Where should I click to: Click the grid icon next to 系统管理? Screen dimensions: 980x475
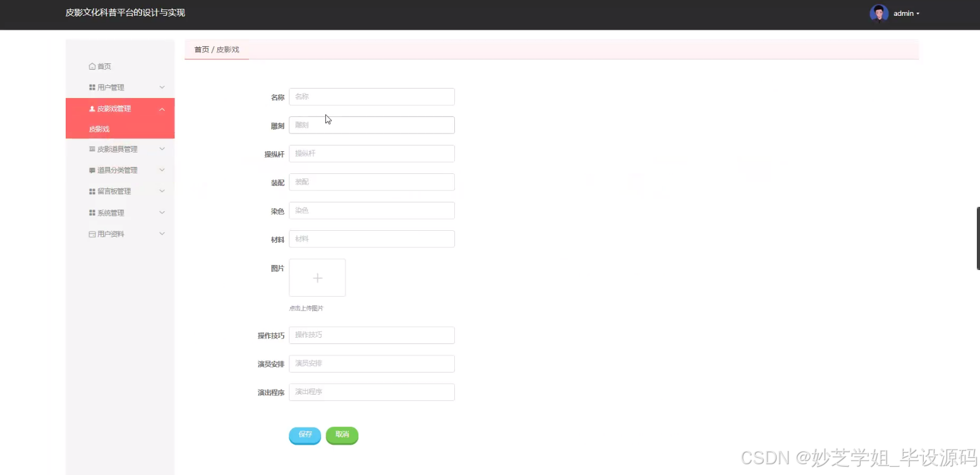(92, 213)
